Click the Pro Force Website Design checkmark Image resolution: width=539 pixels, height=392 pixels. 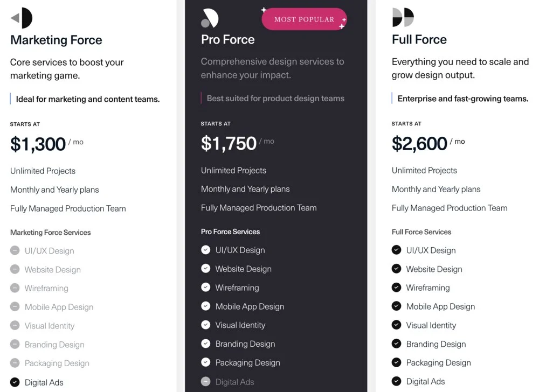[205, 269]
